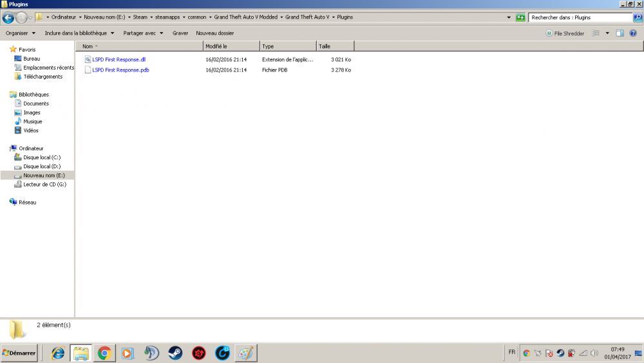
Task: Click Ordinateur in the address breadcrumb
Action: (64, 17)
